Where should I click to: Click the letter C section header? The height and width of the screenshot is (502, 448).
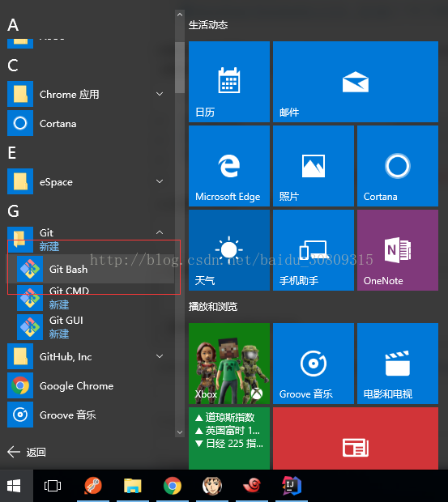(13, 66)
